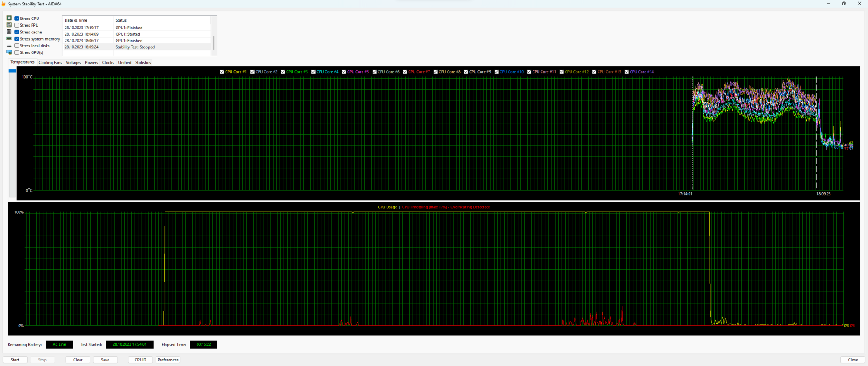Click the 18:09:23 time marker on temperature graph

point(823,194)
